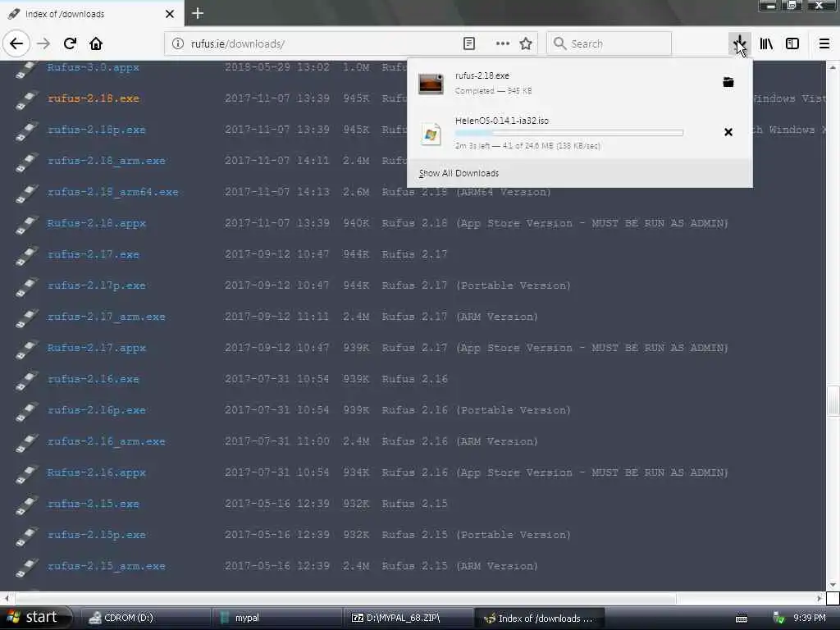Open a new tab with plus button
840x630 pixels.
(x=198, y=13)
